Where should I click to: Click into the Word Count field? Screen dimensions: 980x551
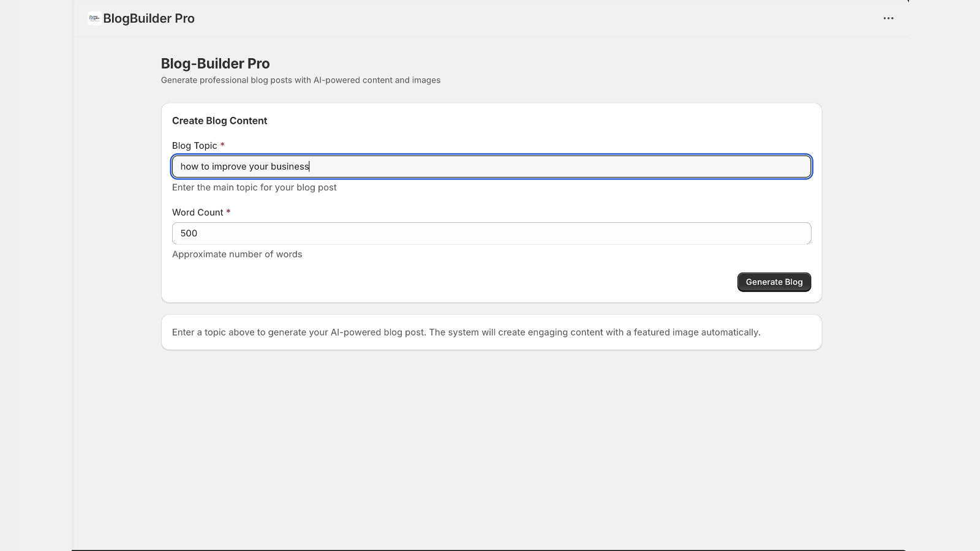point(491,233)
